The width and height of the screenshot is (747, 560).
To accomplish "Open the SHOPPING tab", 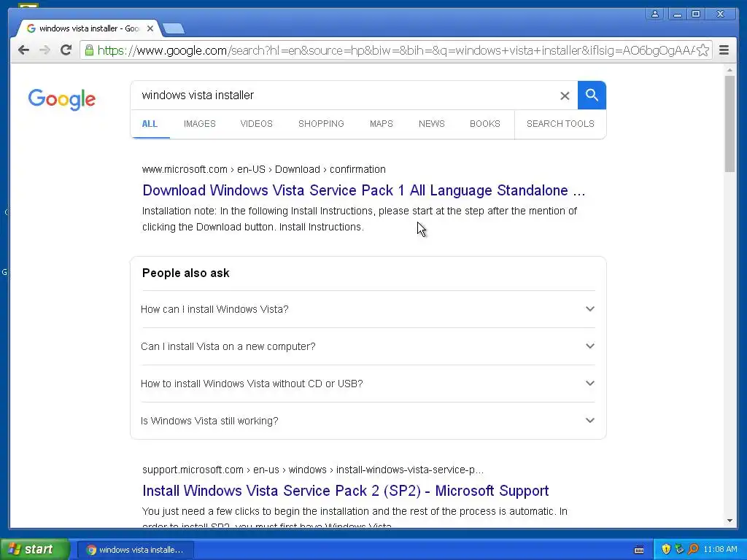I will coord(321,124).
